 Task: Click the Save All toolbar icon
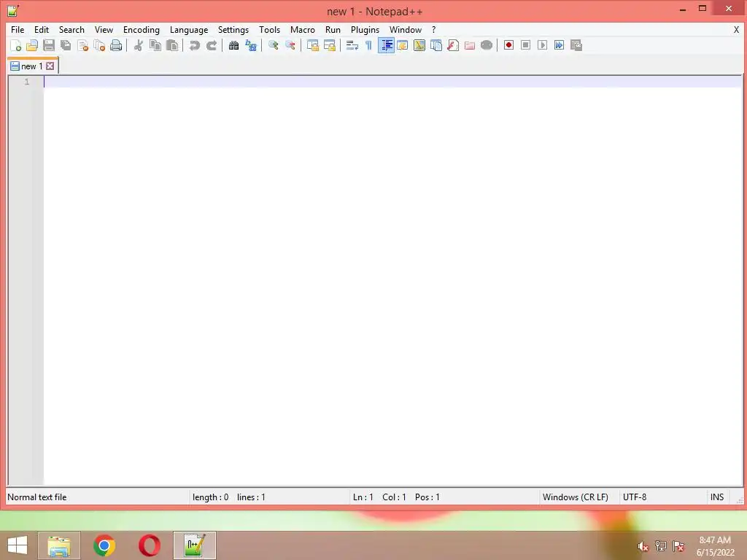coord(66,45)
